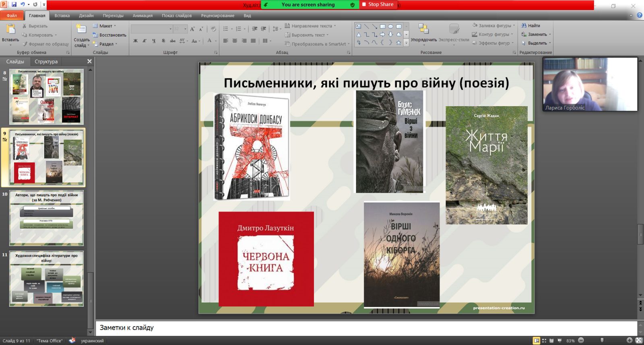Expand the Layout (Макет) dropdown
Image resolution: width=644 pixels, height=345 pixels.
(x=105, y=26)
